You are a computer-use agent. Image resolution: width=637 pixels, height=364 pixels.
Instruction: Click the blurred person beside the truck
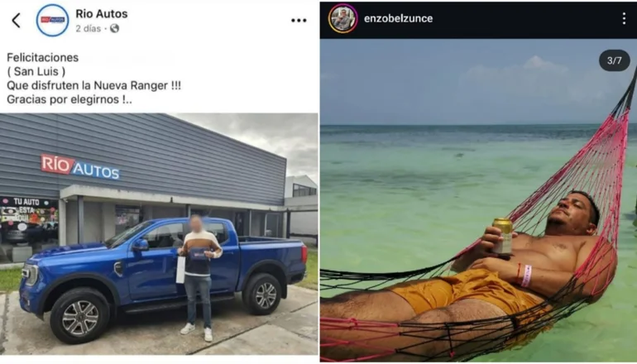tap(199, 278)
